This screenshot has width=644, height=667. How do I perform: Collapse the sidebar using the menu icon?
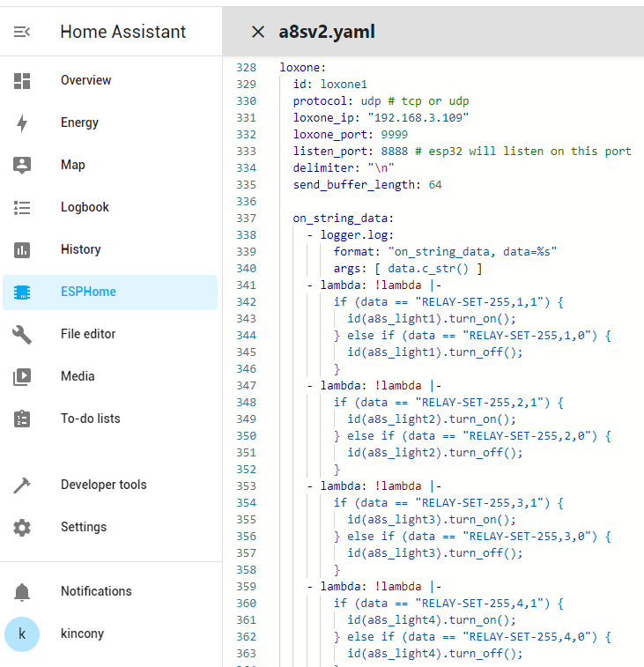[x=22, y=32]
